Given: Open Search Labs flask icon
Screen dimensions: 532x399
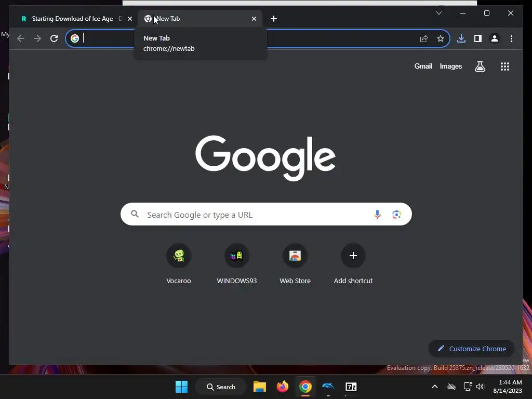Looking at the screenshot, I should point(480,66).
